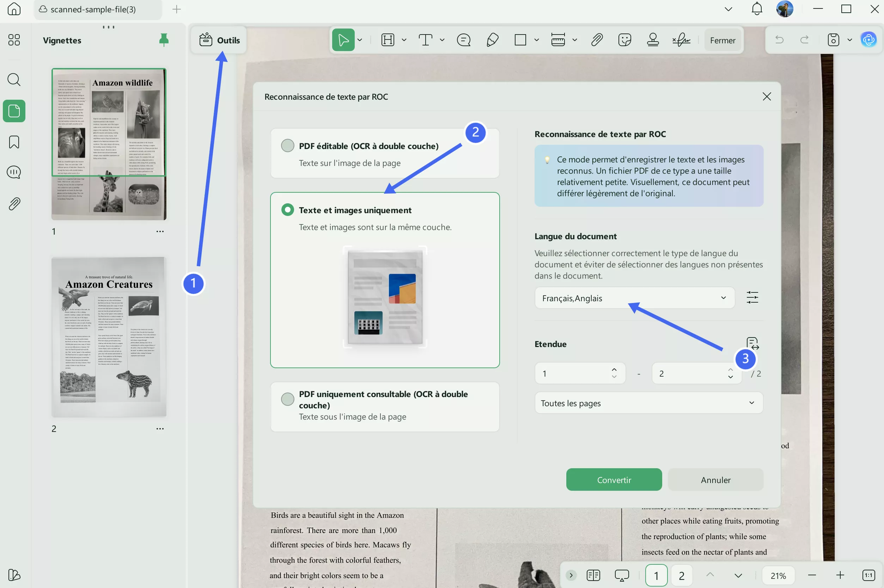
Task: Click the signature tool icon
Action: (x=681, y=40)
